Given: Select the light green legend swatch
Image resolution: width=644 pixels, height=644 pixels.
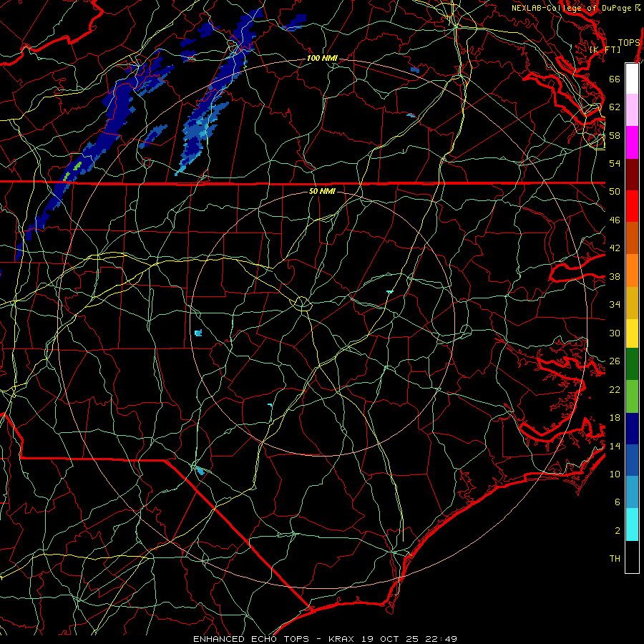Looking at the screenshot, I should pyautogui.click(x=632, y=396).
